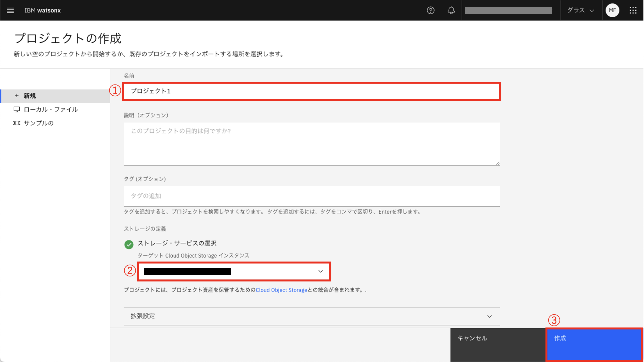644x362 pixels.
Task: Expand the 拡張設定 section
Action: coord(311,316)
